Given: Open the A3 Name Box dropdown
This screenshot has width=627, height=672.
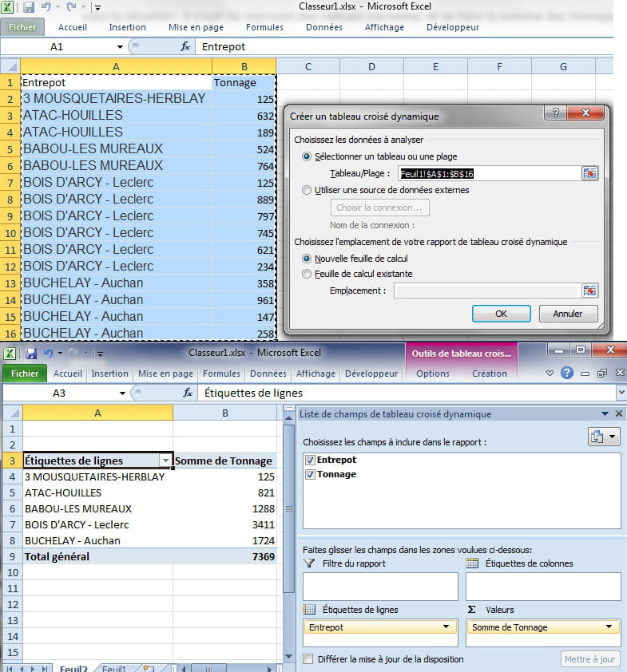Looking at the screenshot, I should pyautogui.click(x=123, y=393).
